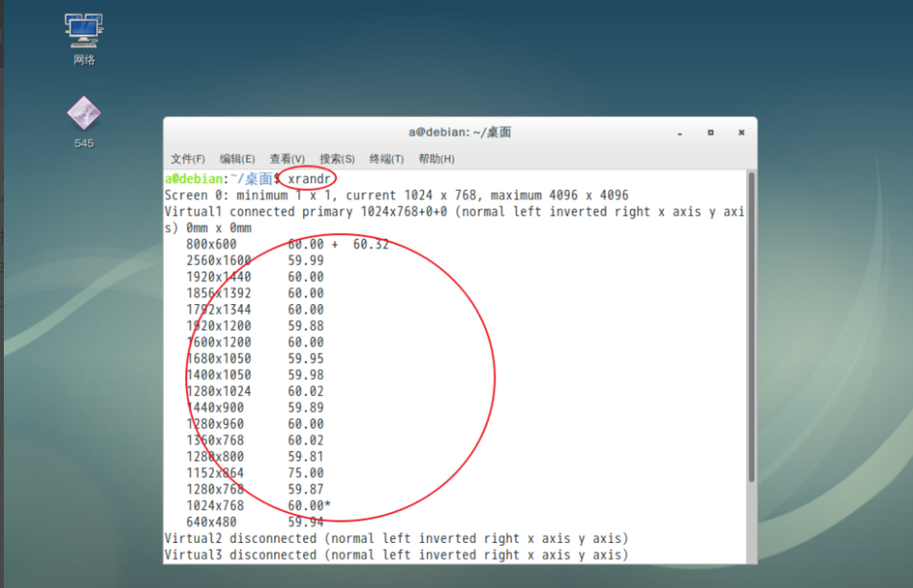Click the 1400x1050 resolution row

pos(255,374)
